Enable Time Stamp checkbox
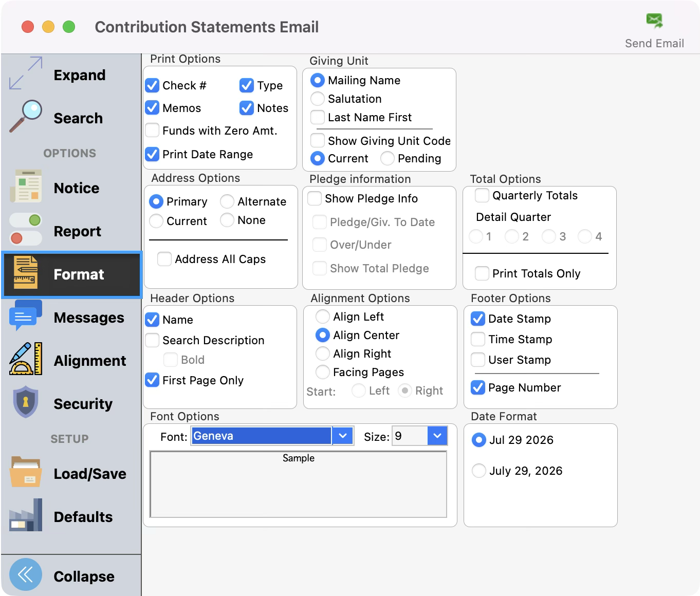Viewport: 700px width, 596px height. click(x=478, y=339)
